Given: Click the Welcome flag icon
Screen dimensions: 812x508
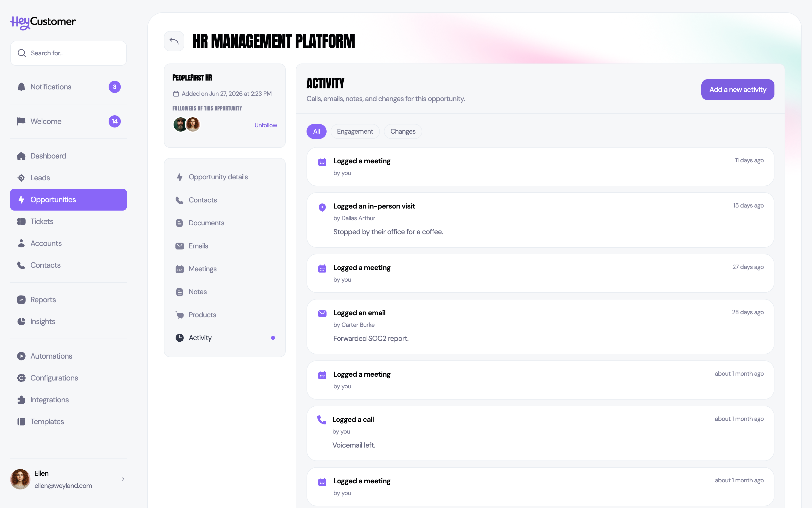Looking at the screenshot, I should click(x=21, y=121).
